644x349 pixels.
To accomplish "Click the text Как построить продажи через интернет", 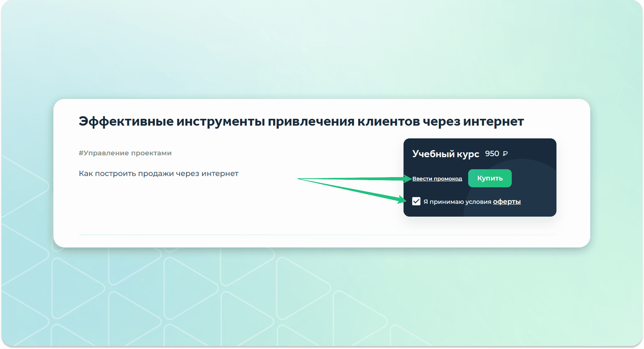I will (159, 173).
